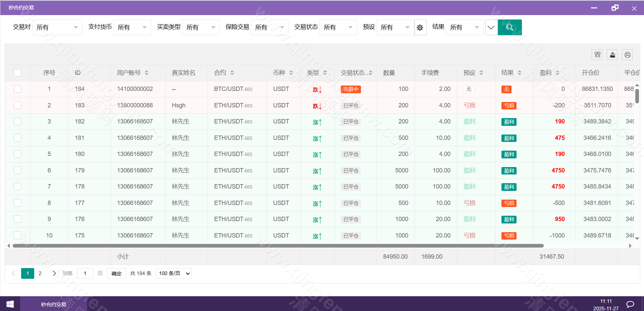Open the filter settings gear icon
The width and height of the screenshot is (644, 311).
(x=420, y=27)
